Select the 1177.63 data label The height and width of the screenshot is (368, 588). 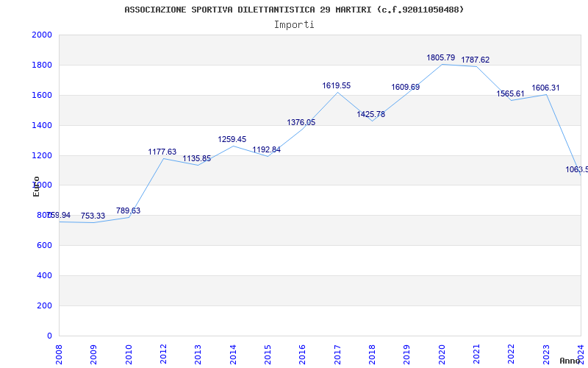pos(162,152)
